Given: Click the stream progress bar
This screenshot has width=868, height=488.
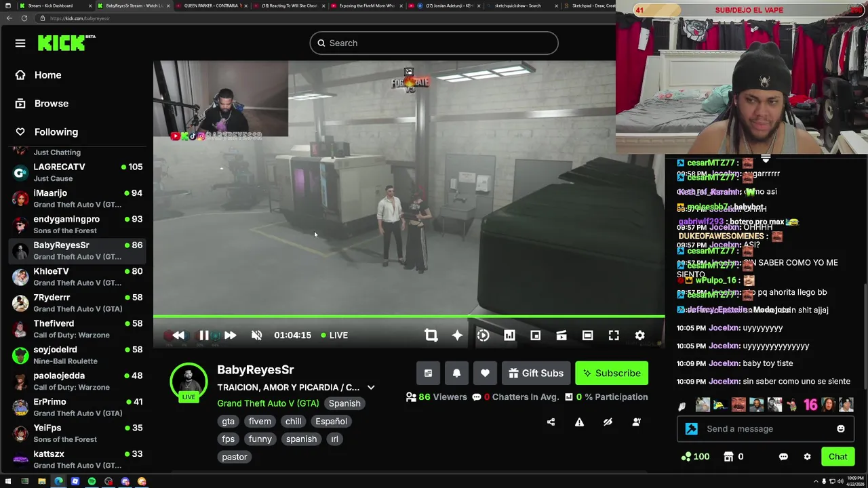Looking at the screenshot, I should point(409,317).
